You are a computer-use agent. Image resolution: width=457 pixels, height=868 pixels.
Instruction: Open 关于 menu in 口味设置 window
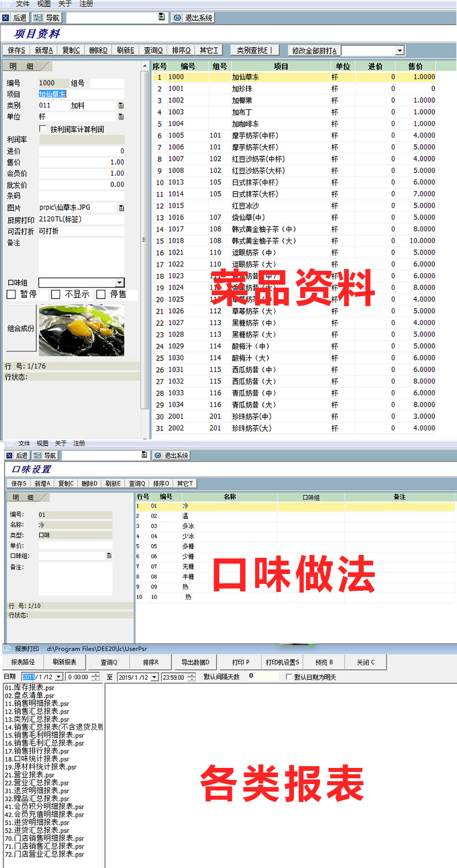pos(61,443)
